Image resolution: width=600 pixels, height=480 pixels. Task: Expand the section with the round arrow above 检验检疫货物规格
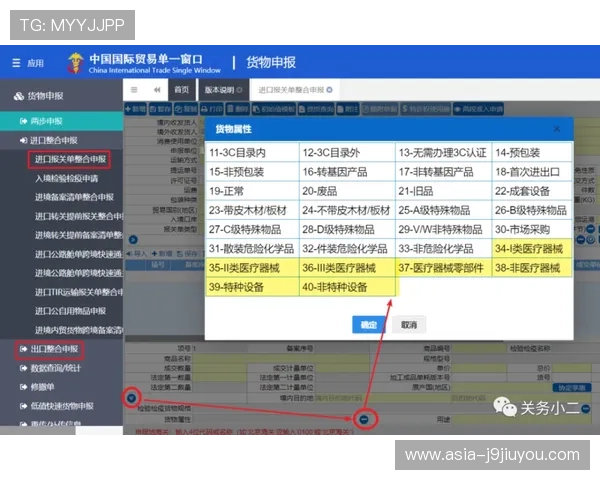coord(131,398)
